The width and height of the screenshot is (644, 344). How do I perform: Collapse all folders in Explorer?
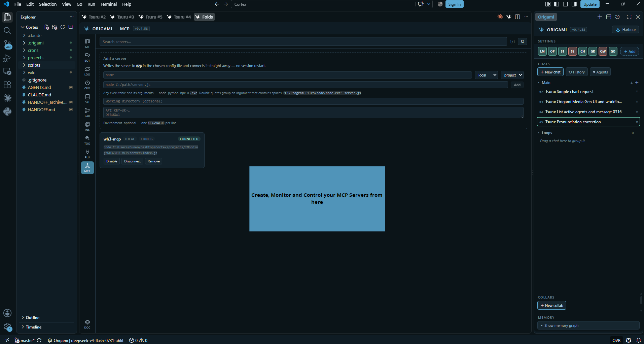pyautogui.click(x=71, y=27)
